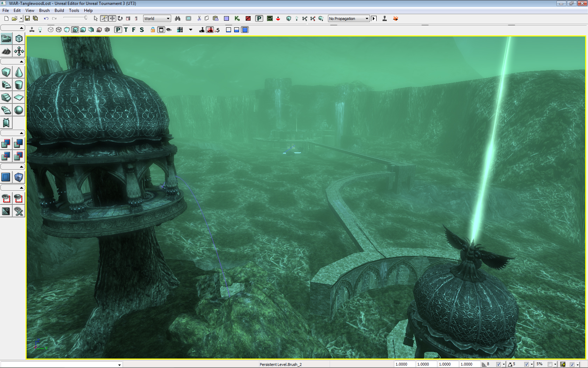Open the File menu
The height and width of the screenshot is (368, 588).
point(6,10)
